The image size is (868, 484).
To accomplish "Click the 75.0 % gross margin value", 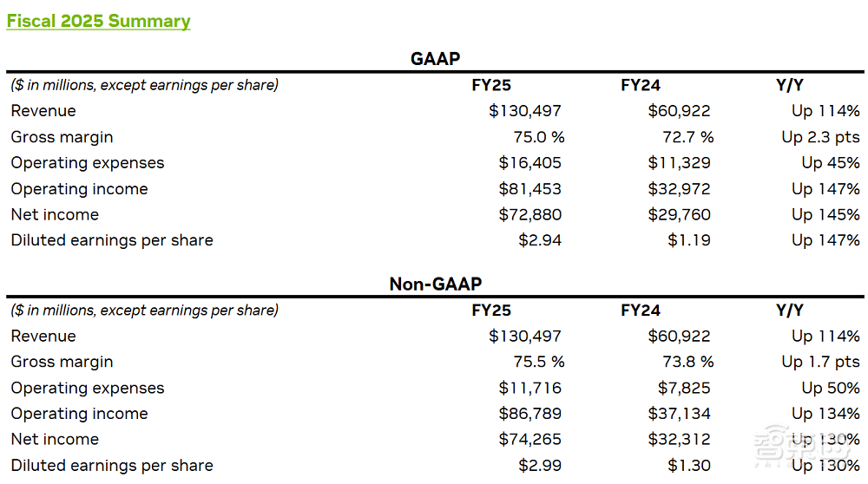I will tap(538, 137).
